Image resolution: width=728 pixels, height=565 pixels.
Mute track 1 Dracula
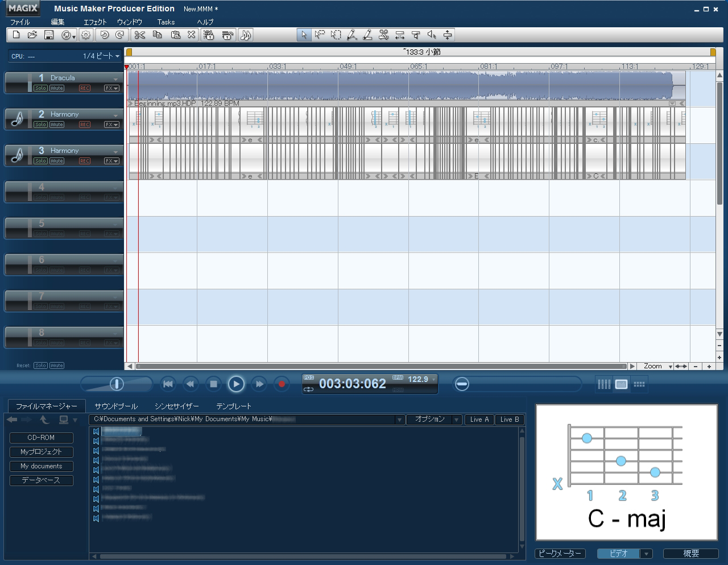click(x=57, y=88)
